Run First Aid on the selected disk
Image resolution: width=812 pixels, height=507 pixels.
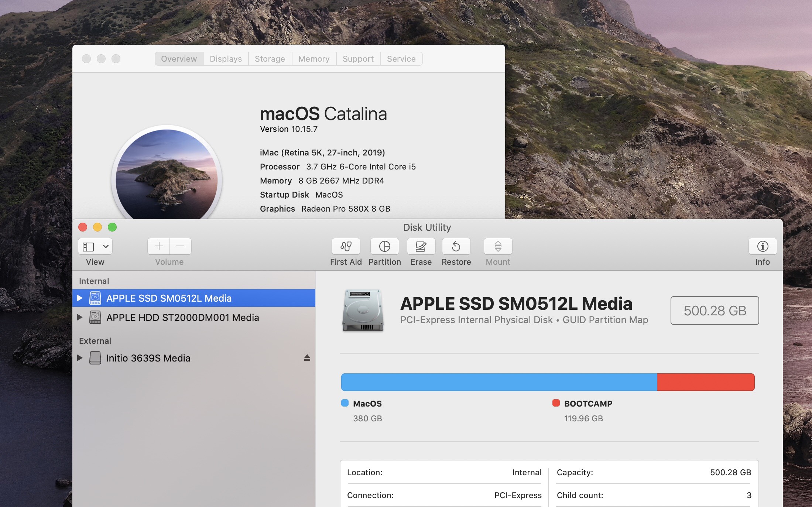(346, 246)
